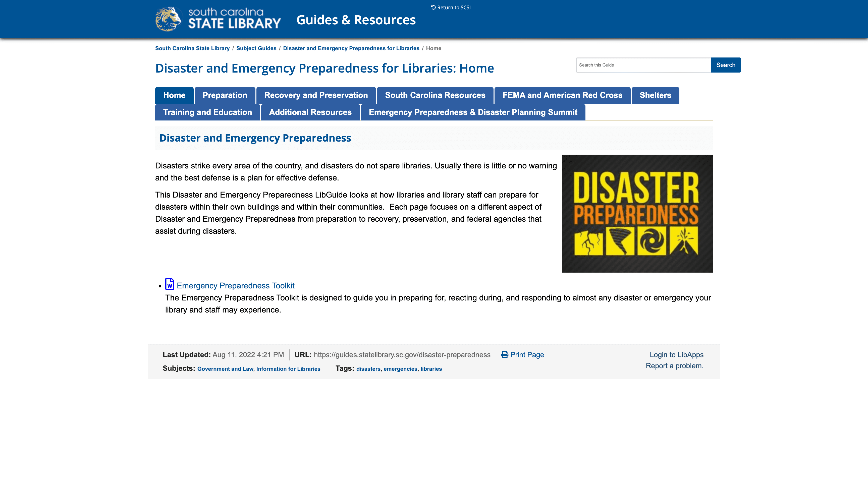The width and height of the screenshot is (868, 498).
Task: Follow the Subject Guides breadcrumb link
Action: tap(256, 48)
